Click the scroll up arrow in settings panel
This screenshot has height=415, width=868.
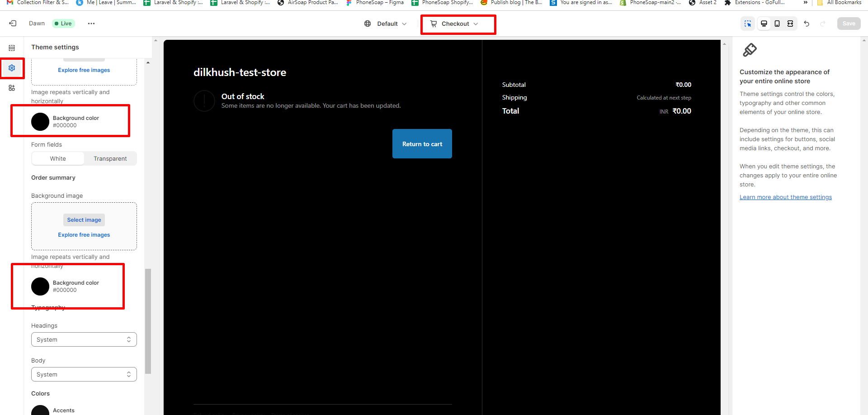click(148, 62)
